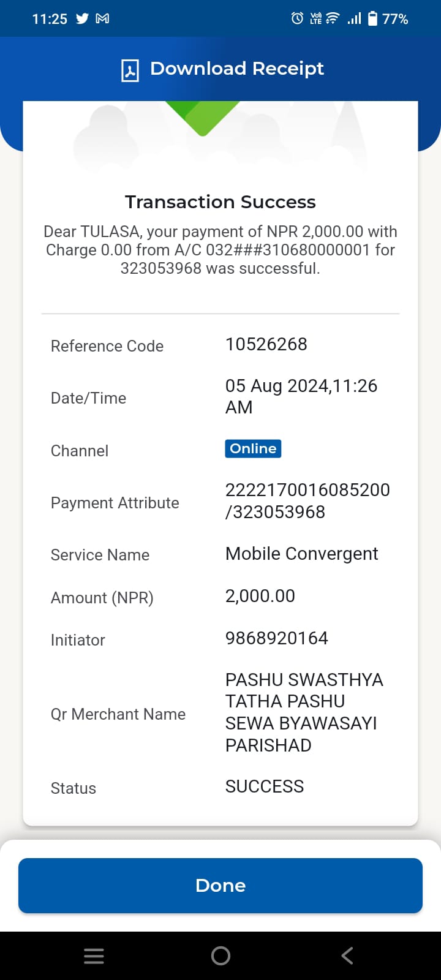Tap the amount value 2,000.00
The width and height of the screenshot is (441, 980).
coord(260,596)
